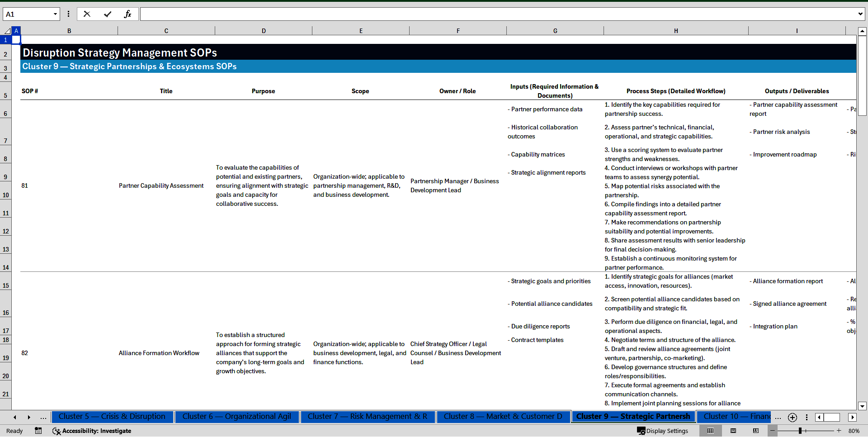Image resolution: width=868 pixels, height=437 pixels.
Task: Click the Accessibility Investigate icon in status bar
Action: coord(57,431)
